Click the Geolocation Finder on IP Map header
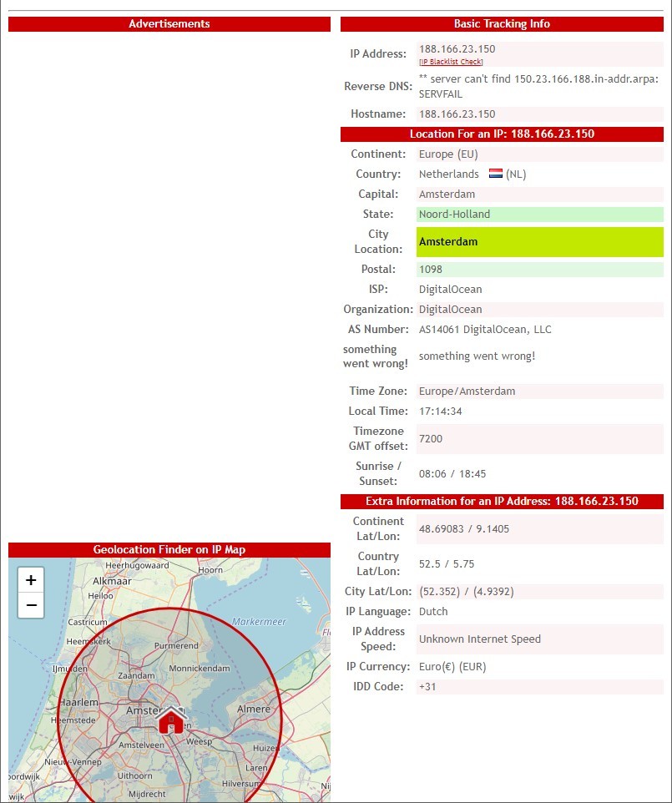This screenshot has height=803, width=672. click(169, 549)
